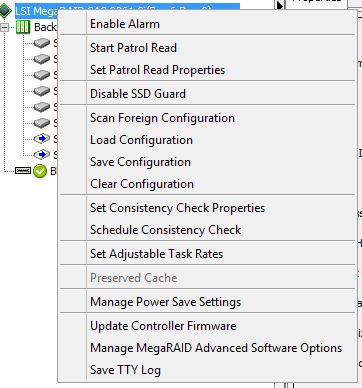This screenshot has width=362, height=388.
Task: Collapse the Backplane tree node
Action: (x=4, y=27)
